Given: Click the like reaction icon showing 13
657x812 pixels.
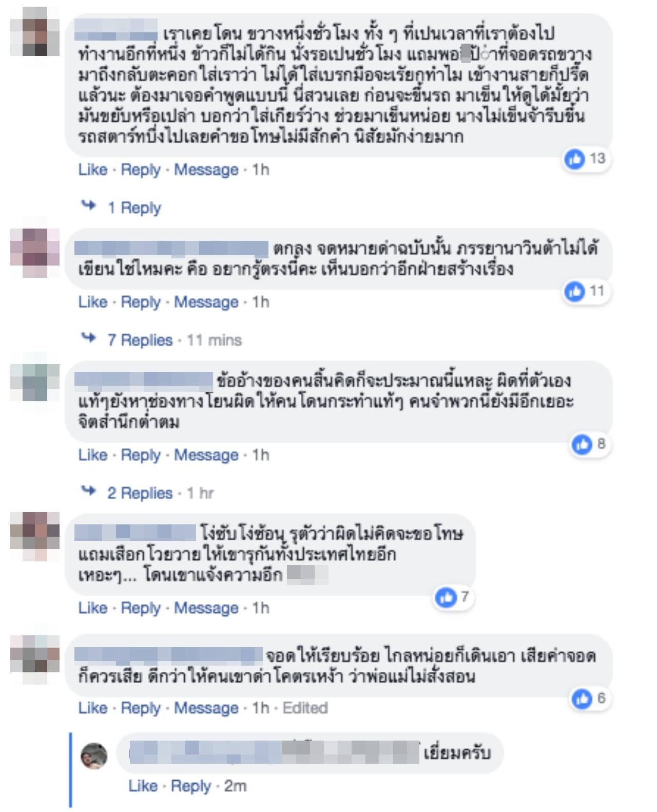Looking at the screenshot, I should tap(574, 159).
